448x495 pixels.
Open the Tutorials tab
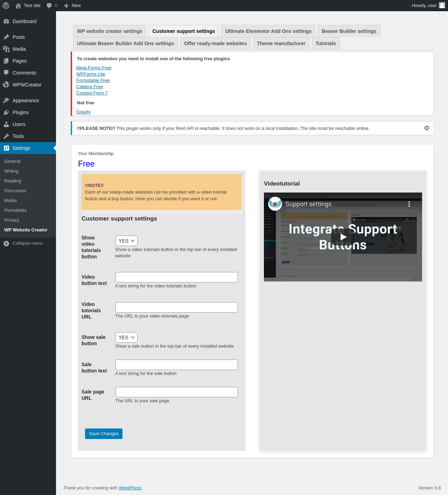pyautogui.click(x=326, y=43)
